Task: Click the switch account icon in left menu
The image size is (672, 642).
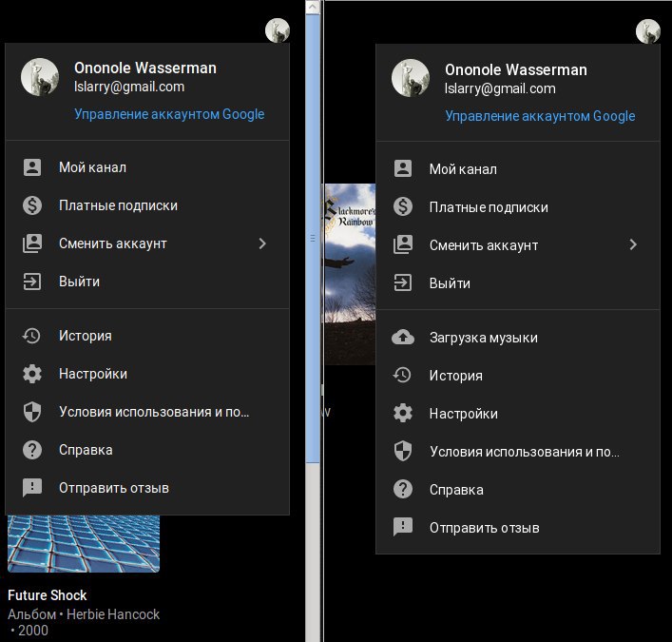Action: 32,243
